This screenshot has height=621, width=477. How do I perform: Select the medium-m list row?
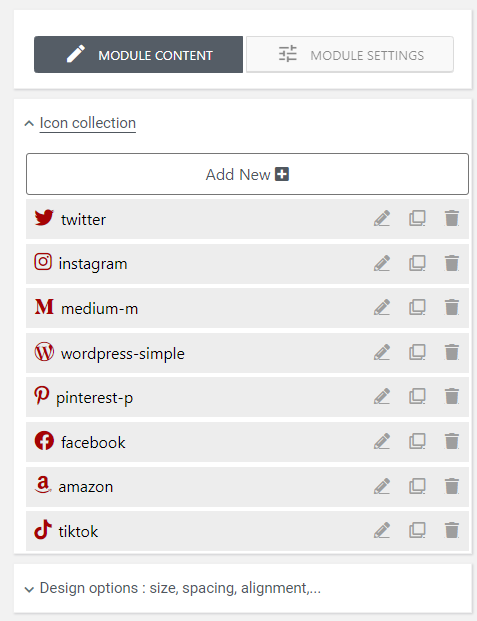[247, 308]
